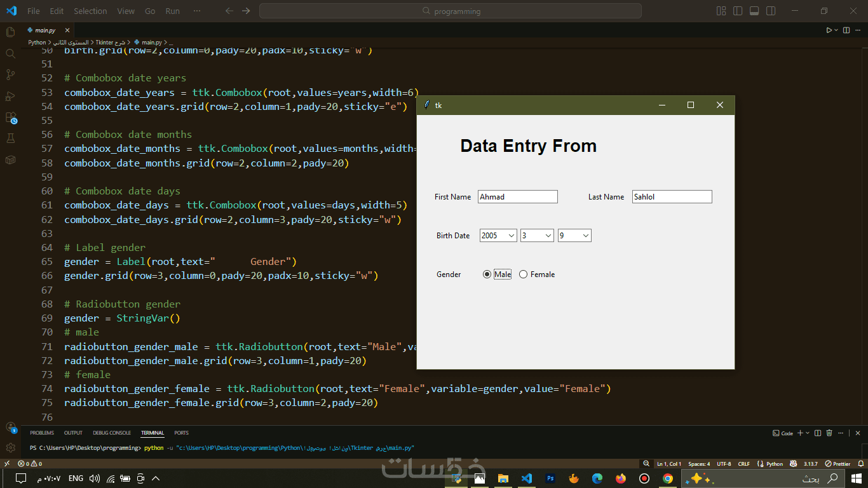
Task: Open the Extensions view
Action: pyautogui.click(x=10, y=118)
